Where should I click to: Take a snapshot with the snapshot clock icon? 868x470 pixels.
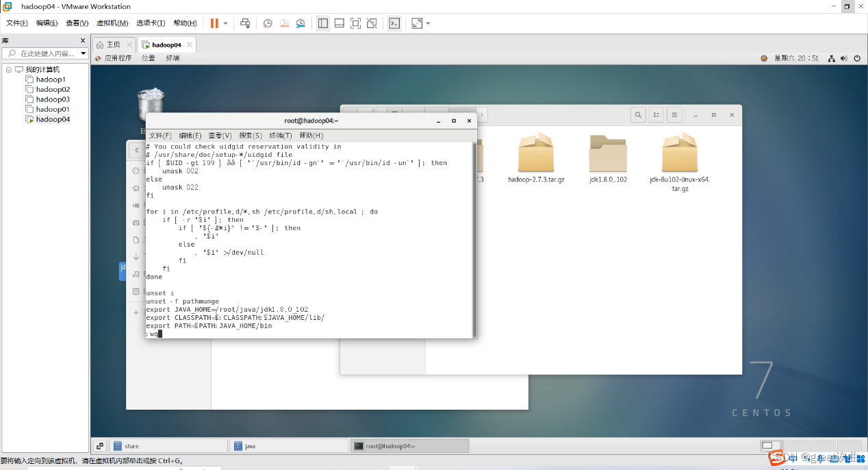268,23
